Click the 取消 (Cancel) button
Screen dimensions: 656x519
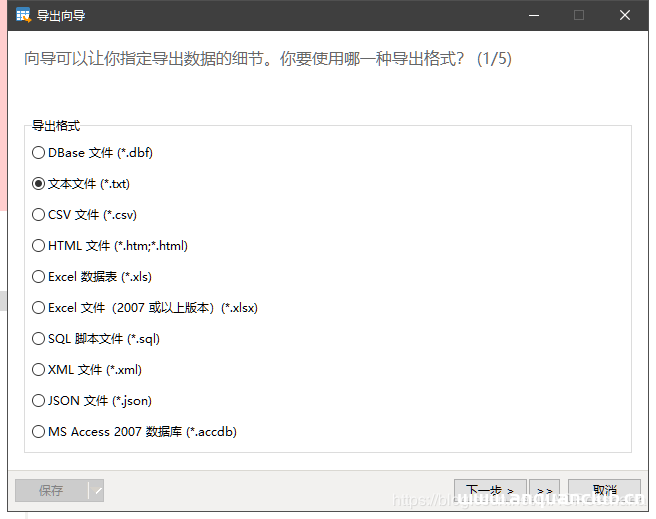coord(604,490)
